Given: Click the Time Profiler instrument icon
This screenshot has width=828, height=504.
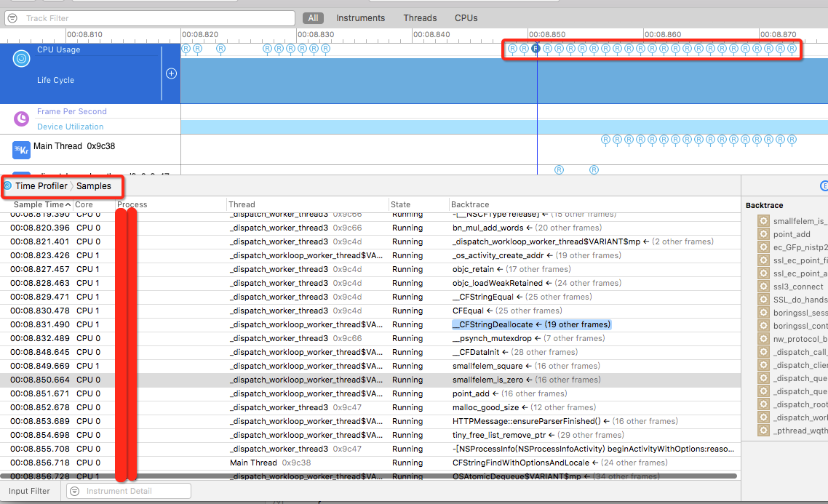Looking at the screenshot, I should point(21,59).
